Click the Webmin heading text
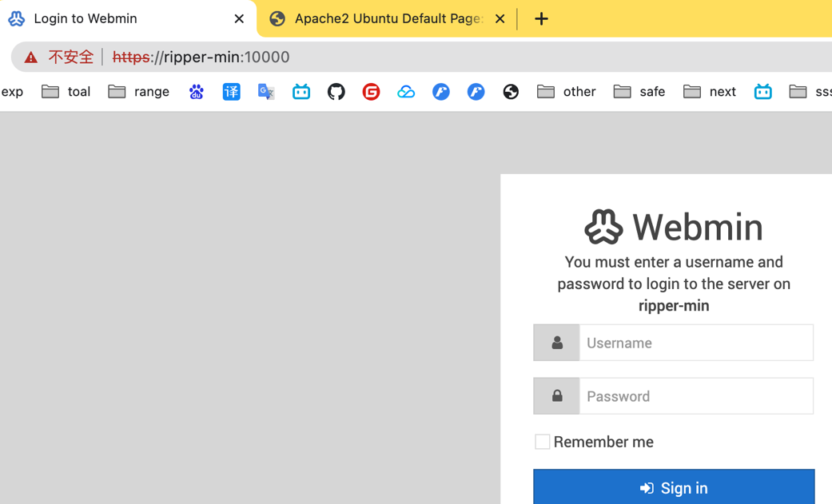The image size is (832, 504). tap(697, 227)
